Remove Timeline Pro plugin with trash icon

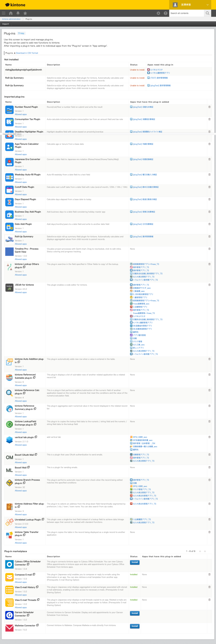pos(209,249)
